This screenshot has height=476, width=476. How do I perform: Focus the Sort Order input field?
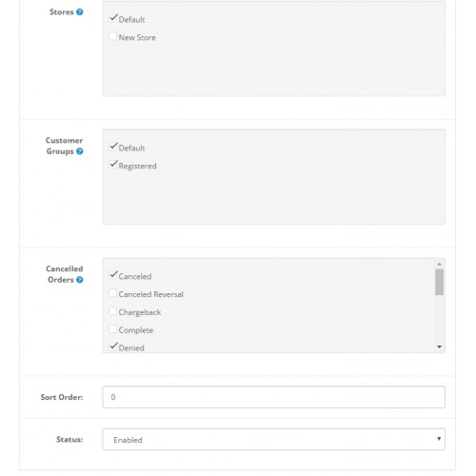[x=273, y=397]
